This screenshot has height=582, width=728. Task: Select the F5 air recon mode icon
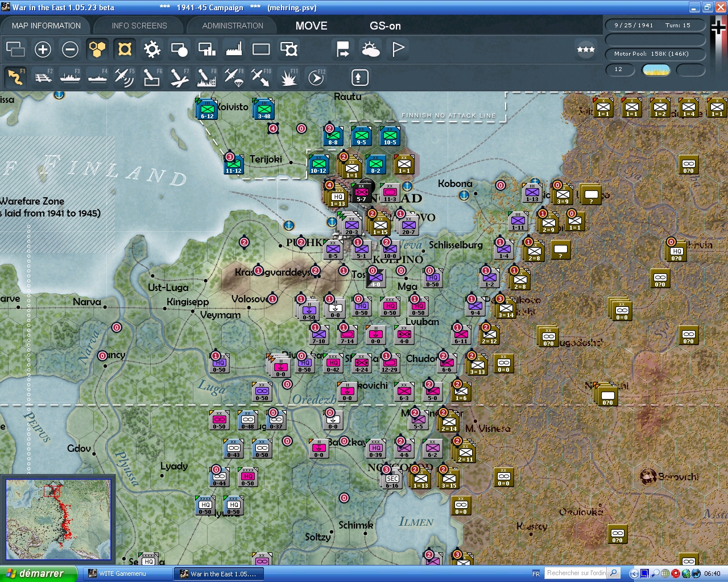[125, 77]
